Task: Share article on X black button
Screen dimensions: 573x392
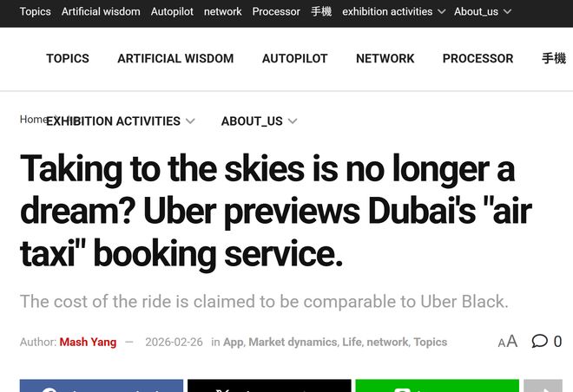Action: pos(269,386)
